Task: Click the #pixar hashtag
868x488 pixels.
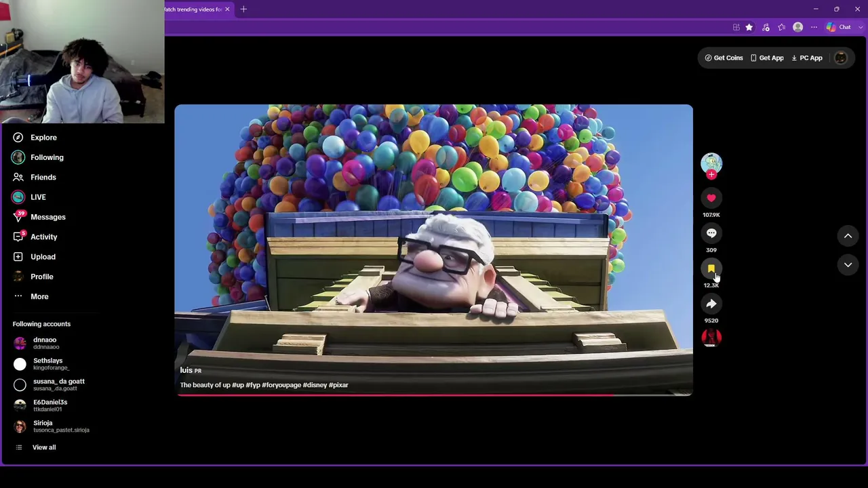Action: 338,385
